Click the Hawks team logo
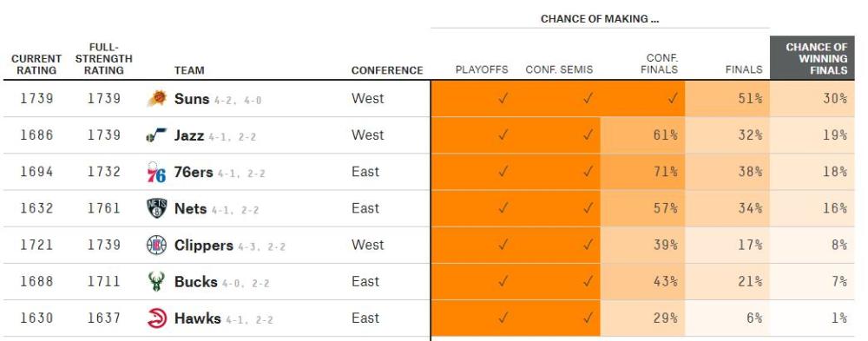868x341 pixels. pos(156,318)
